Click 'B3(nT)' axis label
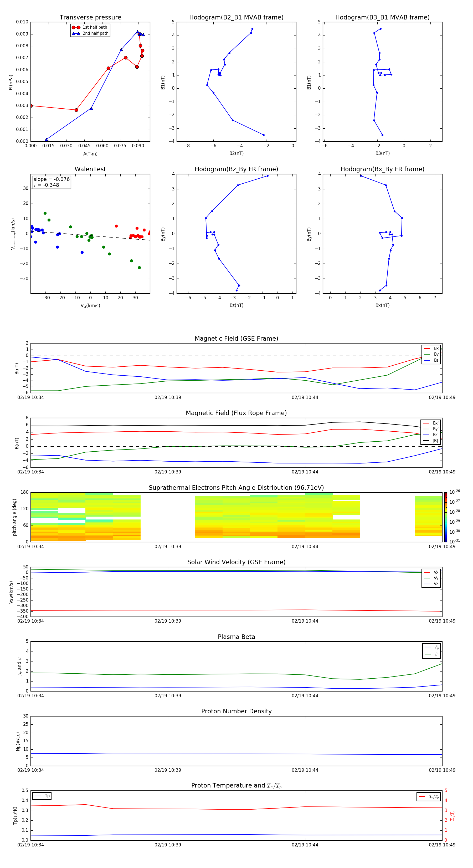The height and width of the screenshot is (868, 473). point(382,153)
